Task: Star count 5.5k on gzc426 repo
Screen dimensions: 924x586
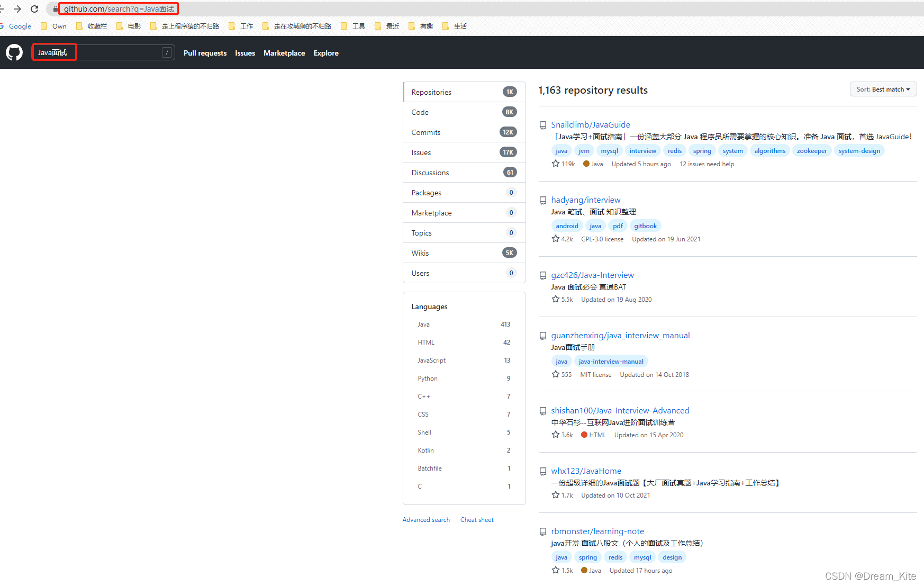Action: click(562, 300)
